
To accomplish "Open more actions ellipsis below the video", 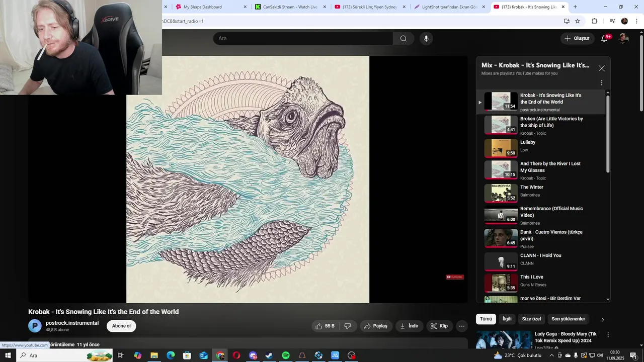I will click(x=462, y=326).
